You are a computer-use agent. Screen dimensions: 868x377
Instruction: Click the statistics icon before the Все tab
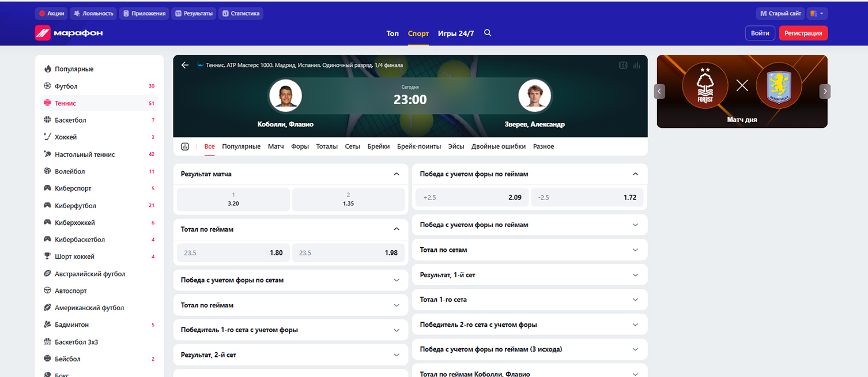[x=185, y=146]
